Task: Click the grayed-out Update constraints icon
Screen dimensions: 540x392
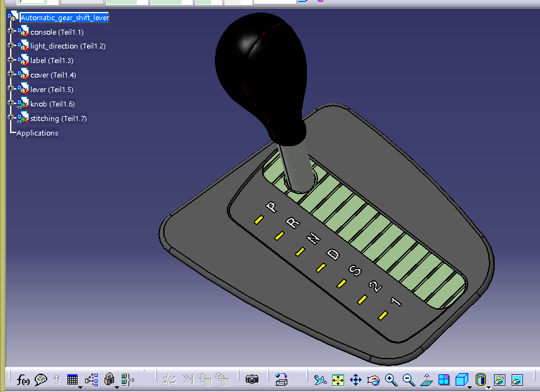Action: (x=169, y=379)
